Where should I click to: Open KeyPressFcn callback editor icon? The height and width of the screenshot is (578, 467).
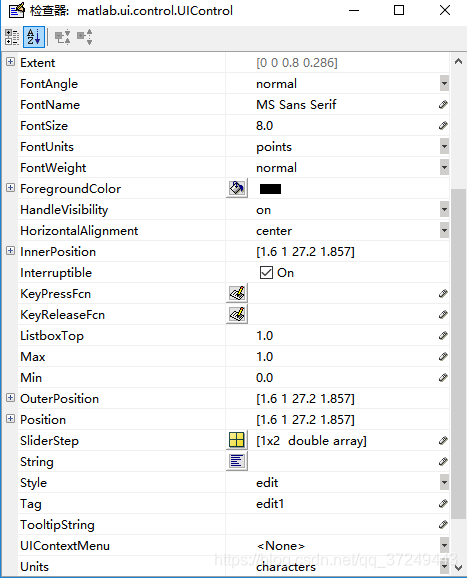point(237,293)
